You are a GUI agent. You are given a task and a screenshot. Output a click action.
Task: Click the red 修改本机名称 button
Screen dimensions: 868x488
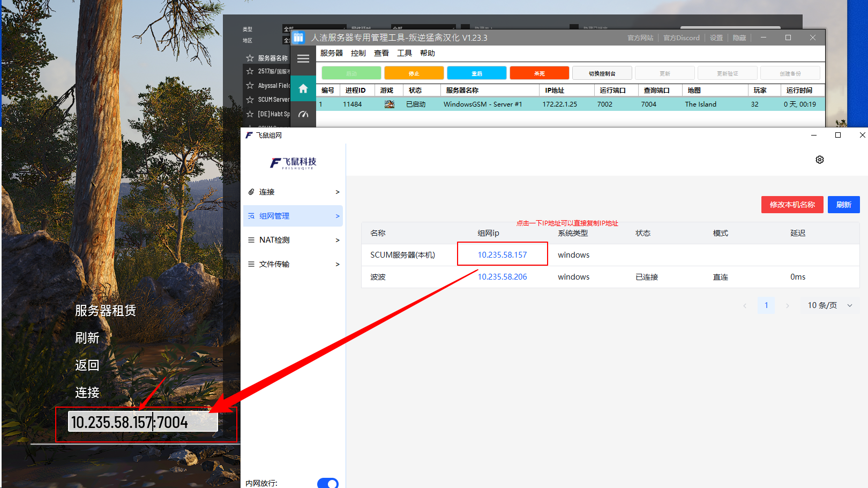click(x=792, y=205)
